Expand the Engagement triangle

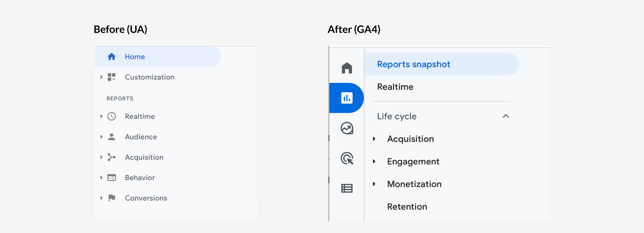[374, 161]
